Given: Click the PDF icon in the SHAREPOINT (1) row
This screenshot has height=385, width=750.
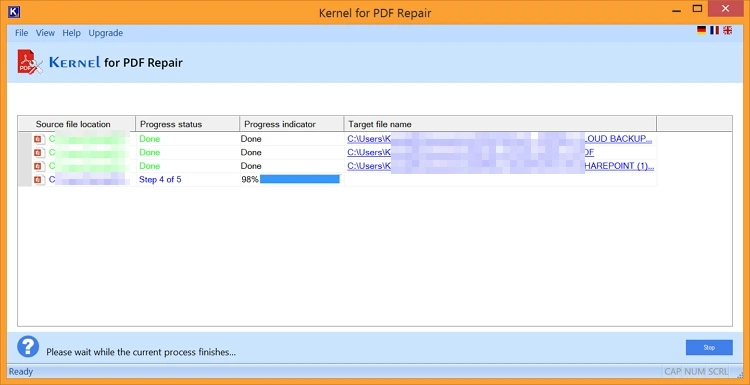Looking at the screenshot, I should tap(39, 166).
